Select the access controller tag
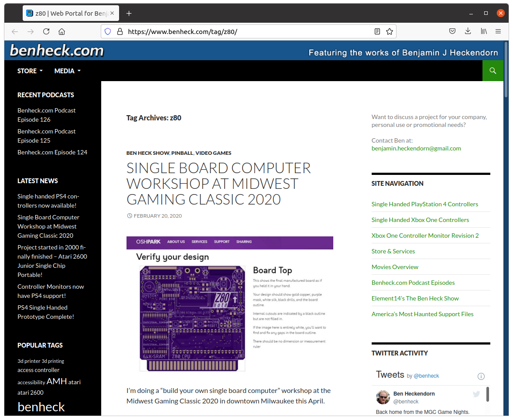Viewport: 513px width, 420px height. [38, 370]
